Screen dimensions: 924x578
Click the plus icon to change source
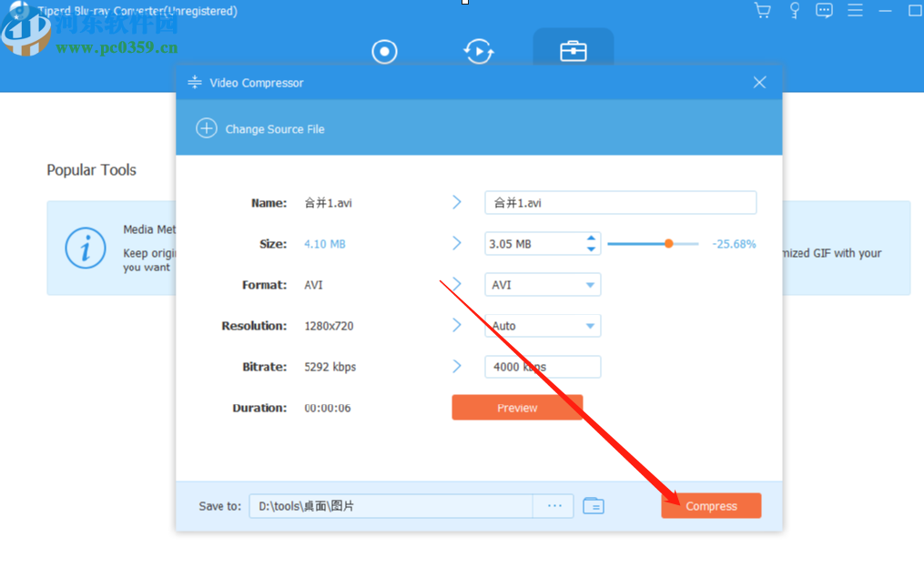click(x=207, y=128)
